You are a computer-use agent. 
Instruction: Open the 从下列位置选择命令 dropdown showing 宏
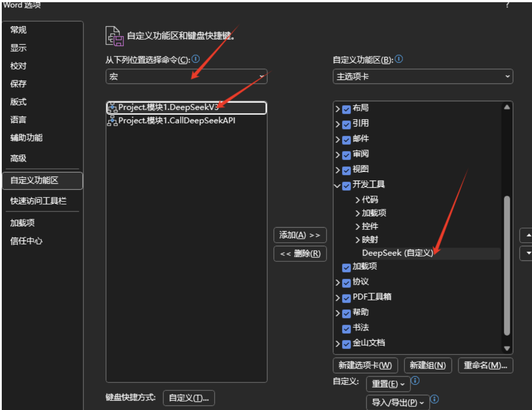click(x=187, y=77)
